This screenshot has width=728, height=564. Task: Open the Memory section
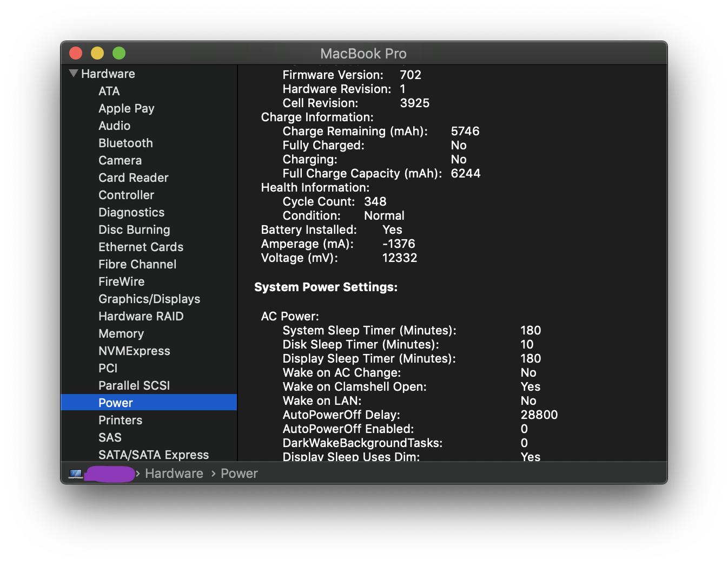(121, 333)
